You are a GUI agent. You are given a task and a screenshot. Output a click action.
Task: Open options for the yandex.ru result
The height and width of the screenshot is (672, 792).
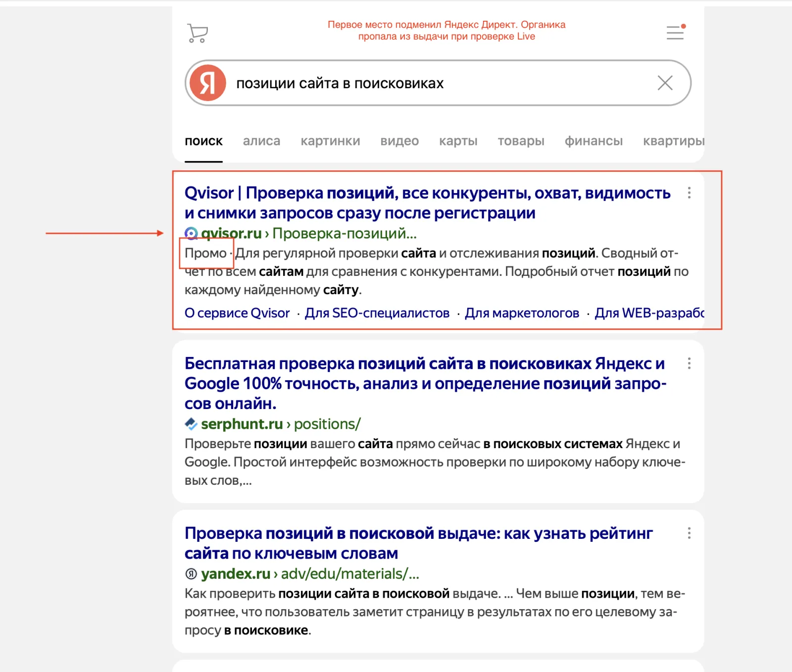pyautogui.click(x=689, y=533)
